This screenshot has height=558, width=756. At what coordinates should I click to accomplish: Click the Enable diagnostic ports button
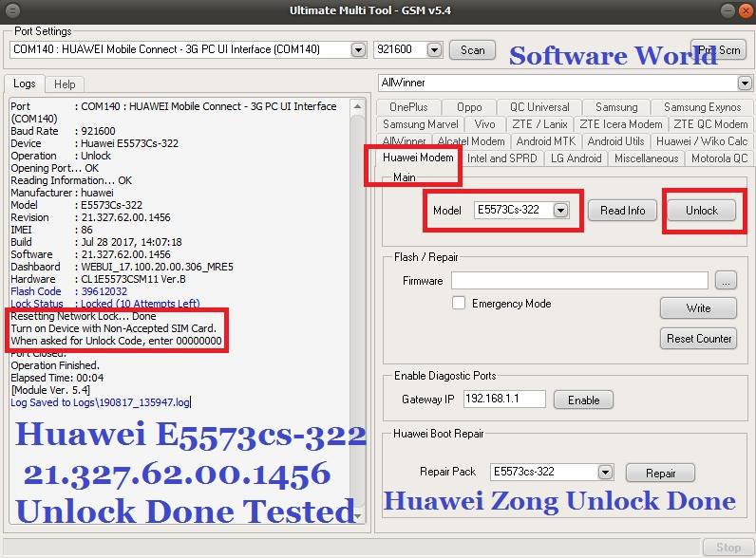pyautogui.click(x=583, y=400)
